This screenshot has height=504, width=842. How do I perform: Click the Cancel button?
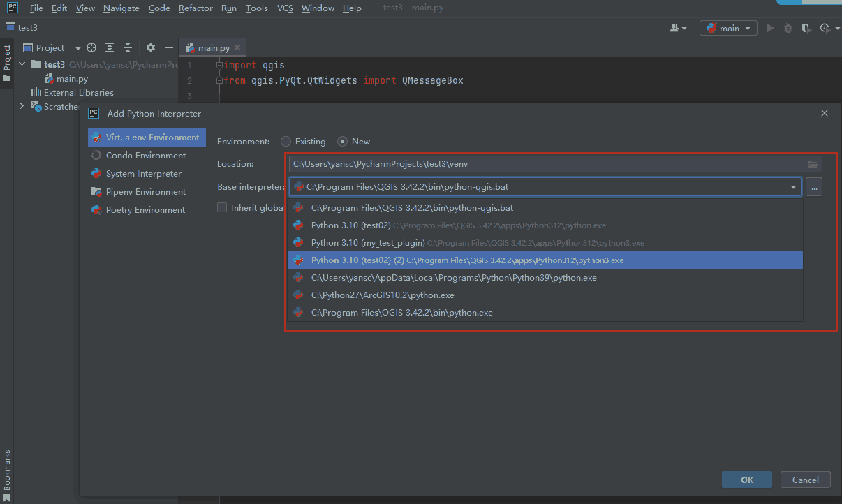(805, 480)
